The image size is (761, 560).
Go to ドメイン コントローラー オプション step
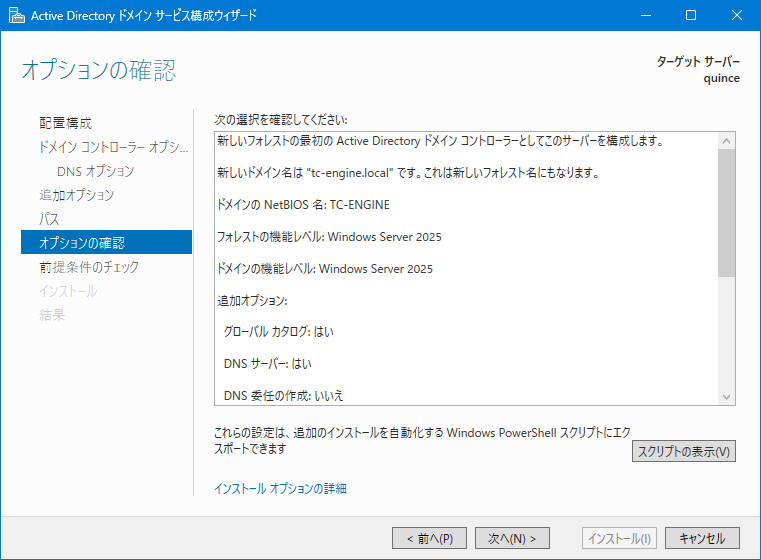tap(113, 147)
